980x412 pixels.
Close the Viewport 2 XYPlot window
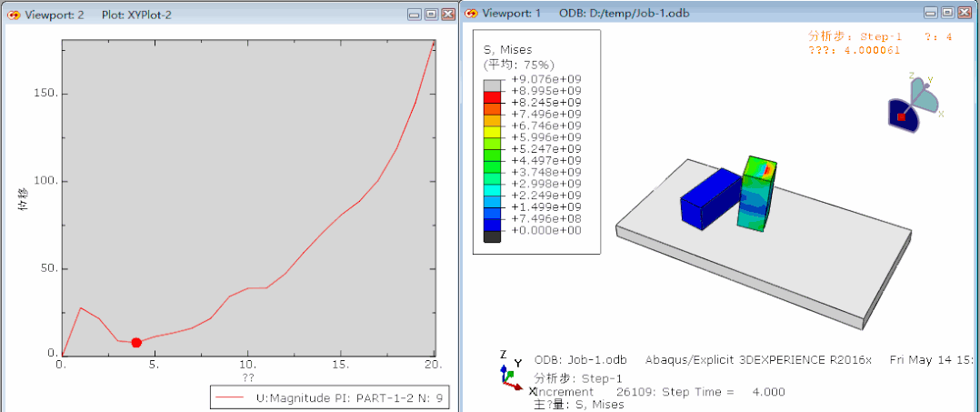point(448,15)
